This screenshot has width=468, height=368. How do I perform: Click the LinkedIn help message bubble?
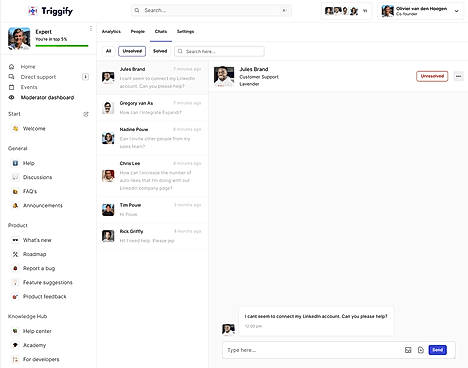click(316, 321)
